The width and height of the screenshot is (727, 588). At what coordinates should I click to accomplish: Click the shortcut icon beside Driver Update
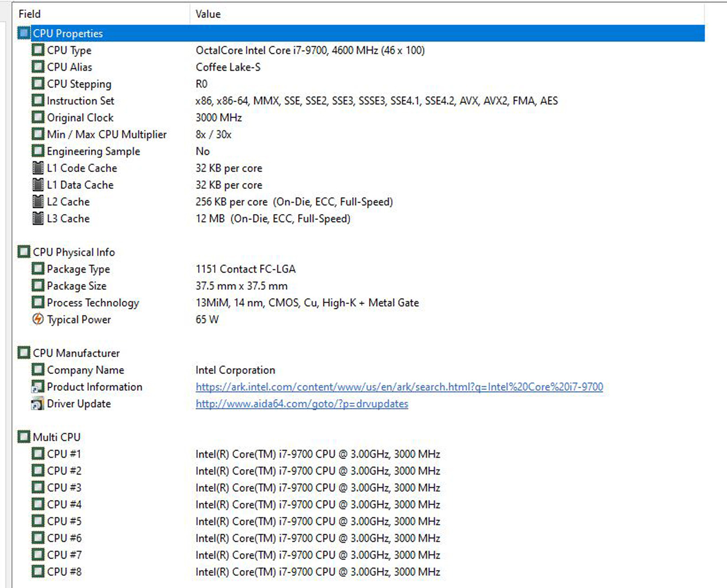[x=38, y=403]
